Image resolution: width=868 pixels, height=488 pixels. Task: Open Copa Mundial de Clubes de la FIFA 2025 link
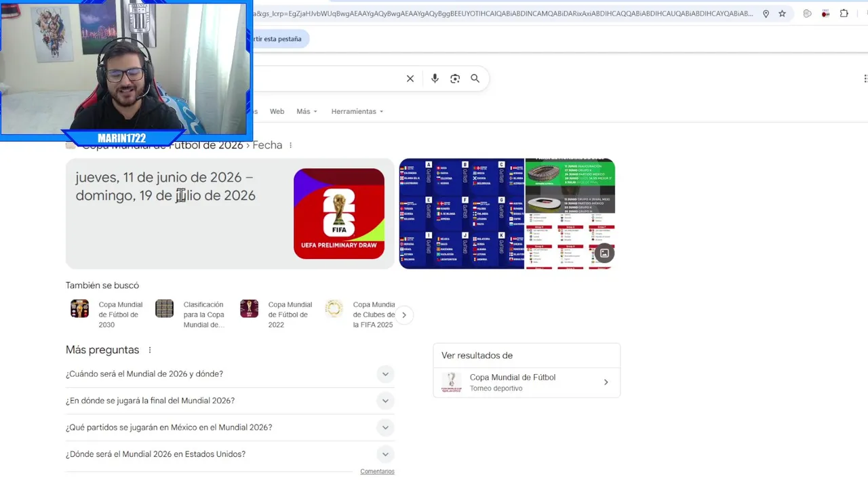pos(374,314)
